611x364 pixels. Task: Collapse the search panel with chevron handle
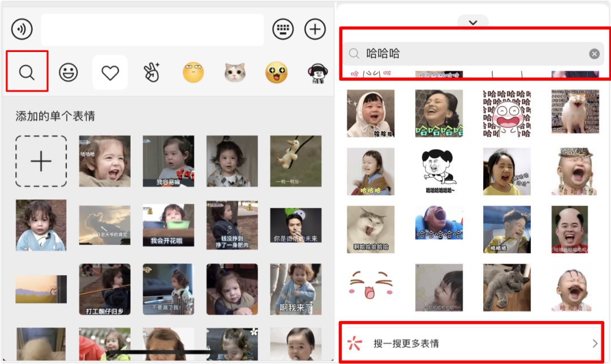473,22
